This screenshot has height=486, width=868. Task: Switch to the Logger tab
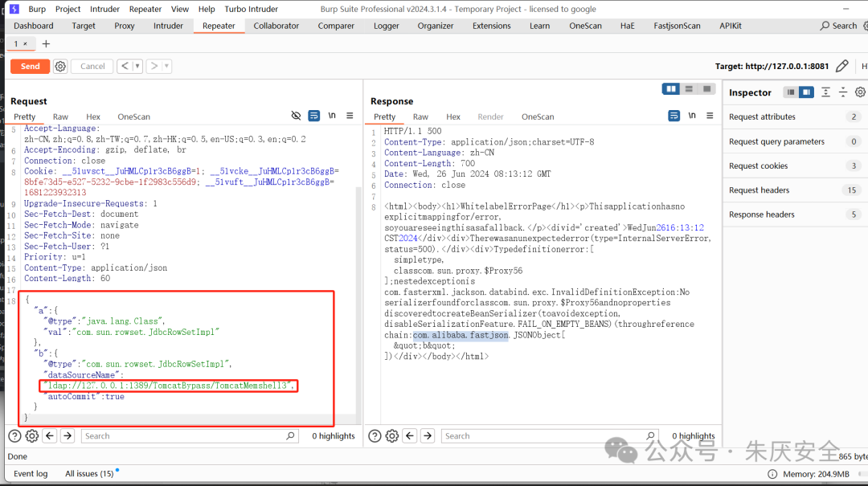tap(387, 26)
